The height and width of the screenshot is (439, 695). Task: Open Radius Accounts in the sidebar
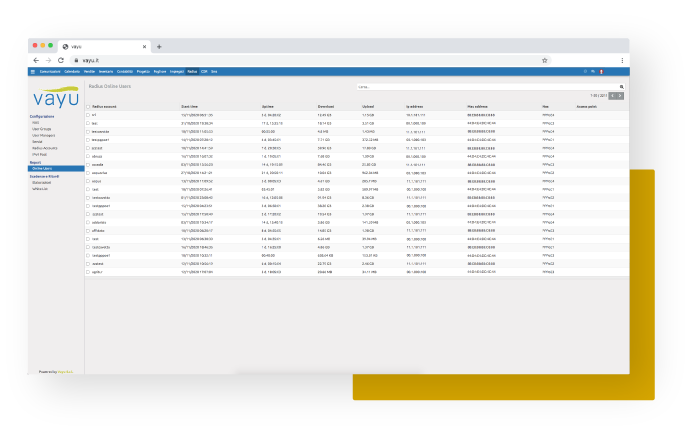click(x=45, y=148)
